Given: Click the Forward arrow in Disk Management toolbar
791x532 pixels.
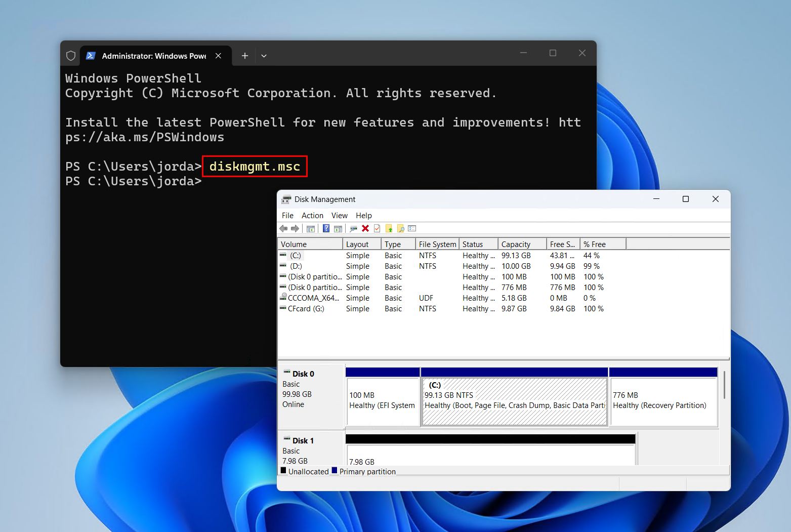Looking at the screenshot, I should click(295, 229).
